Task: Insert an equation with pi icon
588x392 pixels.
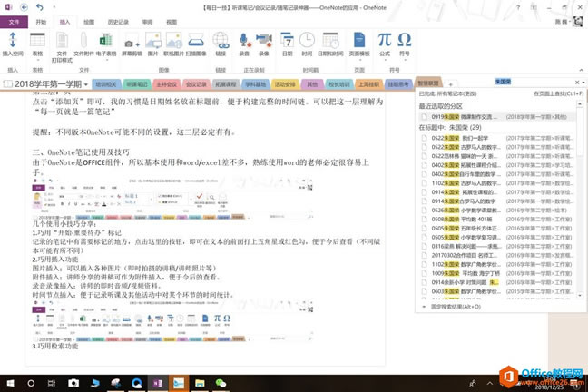Action: tap(385, 44)
